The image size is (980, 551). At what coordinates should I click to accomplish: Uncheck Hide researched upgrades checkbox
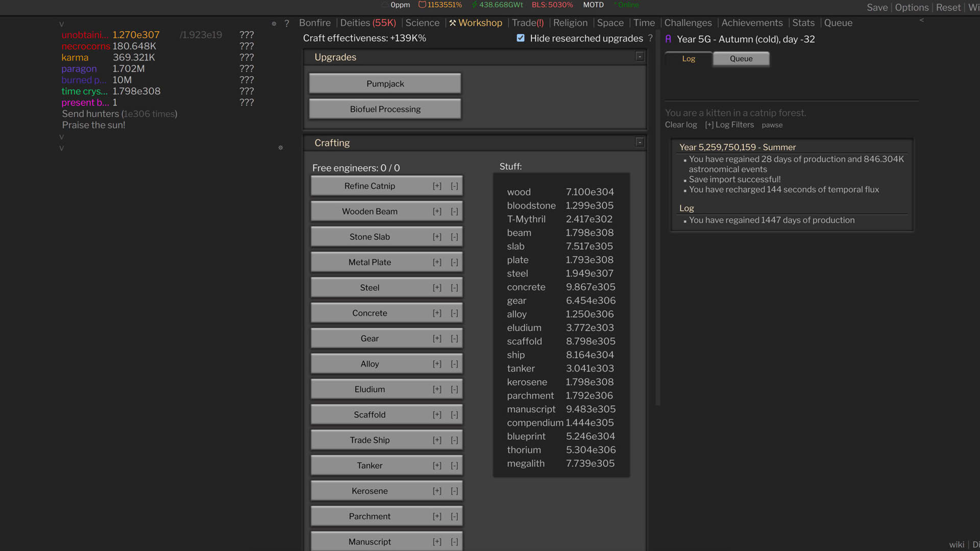point(521,38)
